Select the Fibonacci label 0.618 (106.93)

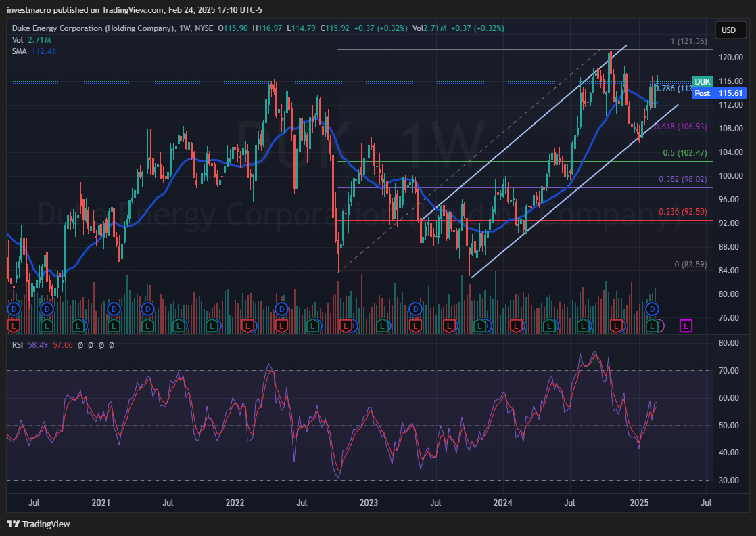(x=681, y=127)
